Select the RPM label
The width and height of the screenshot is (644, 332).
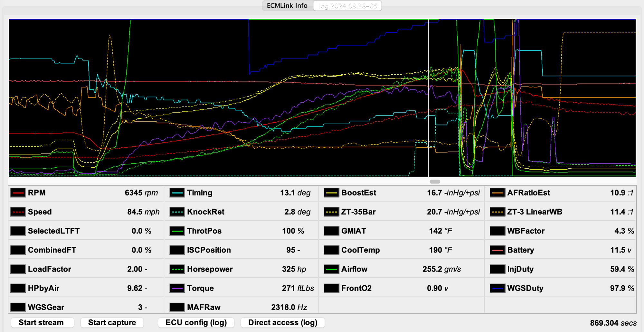coord(37,193)
